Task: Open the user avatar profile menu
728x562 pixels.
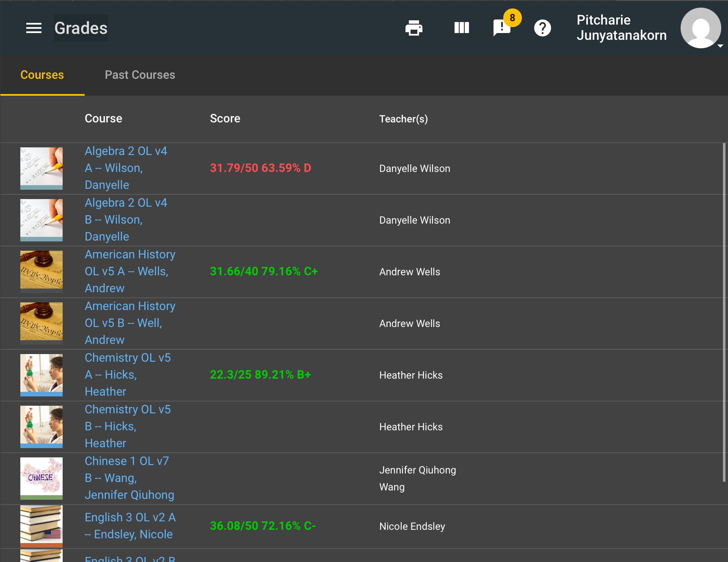Action: 701,28
